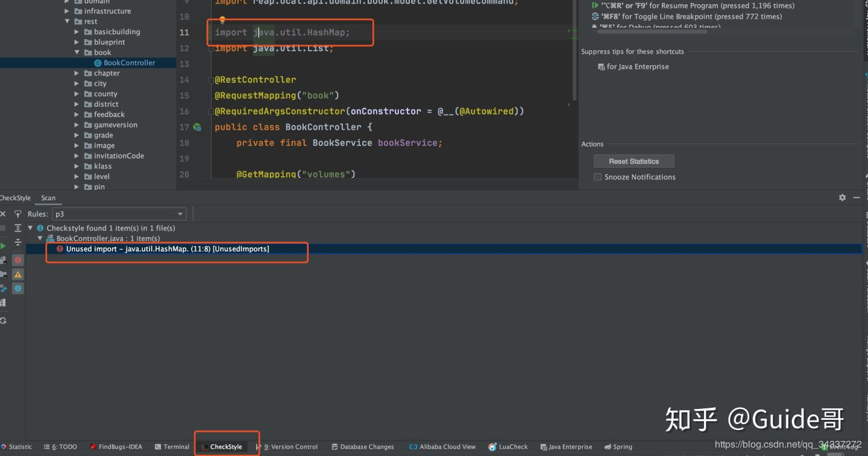
Task: Toggle the display errors filter icon
Action: [x=18, y=260]
